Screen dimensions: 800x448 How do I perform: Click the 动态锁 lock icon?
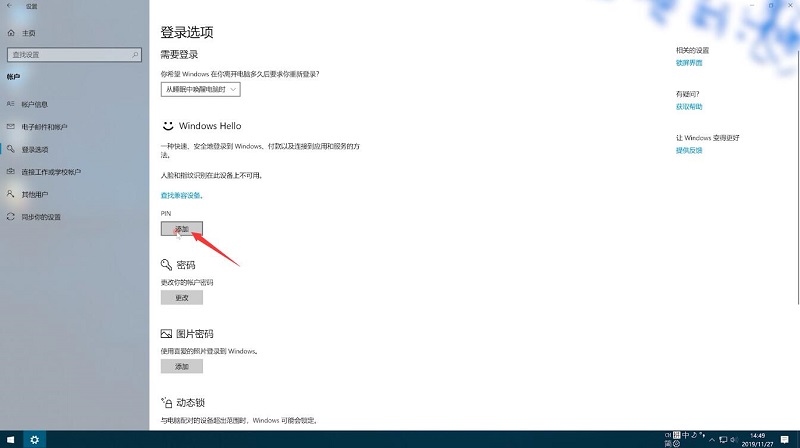[166, 403]
